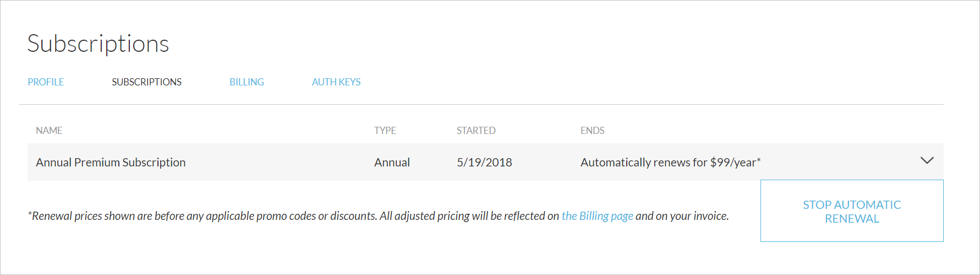This screenshot has width=980, height=275.
Task: Click the Automatically renews for $99/year text
Action: [x=668, y=163]
